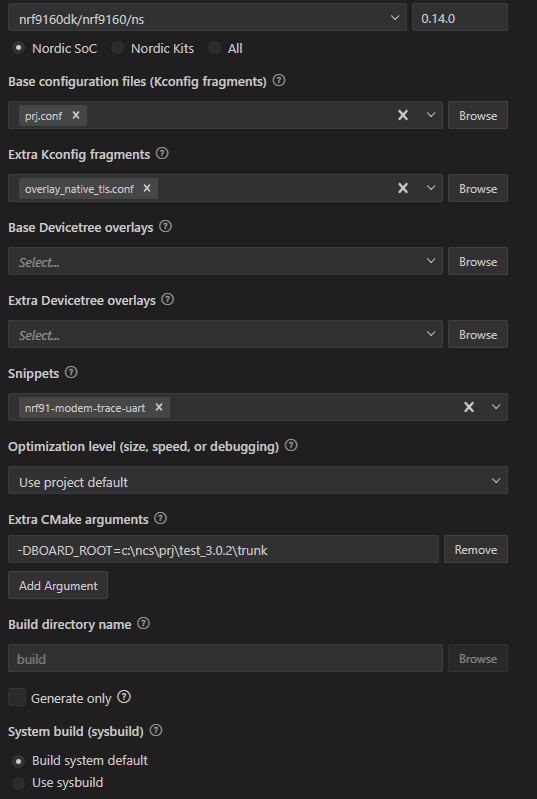Image resolution: width=537 pixels, height=799 pixels.
Task: Enable the Generate only checkbox
Action: 17,697
